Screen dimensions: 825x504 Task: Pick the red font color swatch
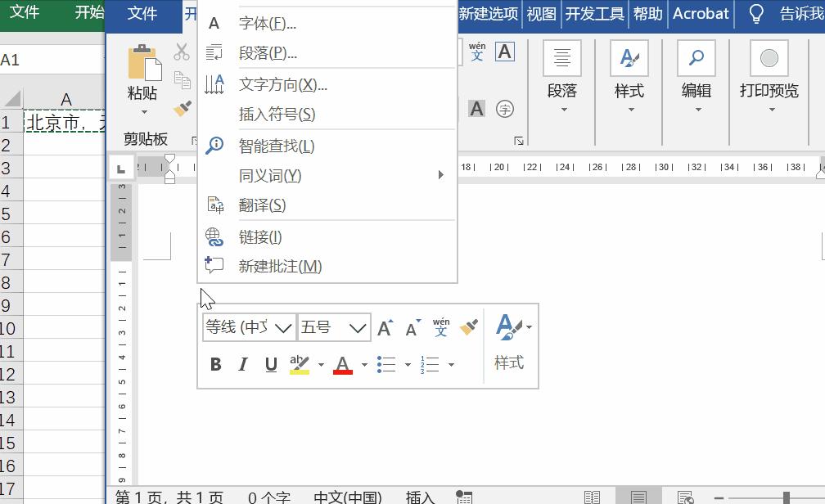pos(344,364)
